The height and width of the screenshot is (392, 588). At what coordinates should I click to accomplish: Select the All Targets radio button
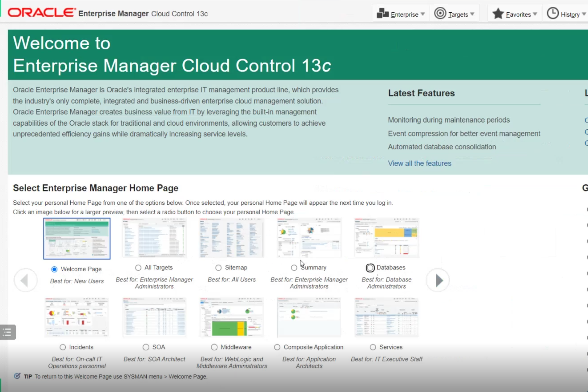point(138,268)
